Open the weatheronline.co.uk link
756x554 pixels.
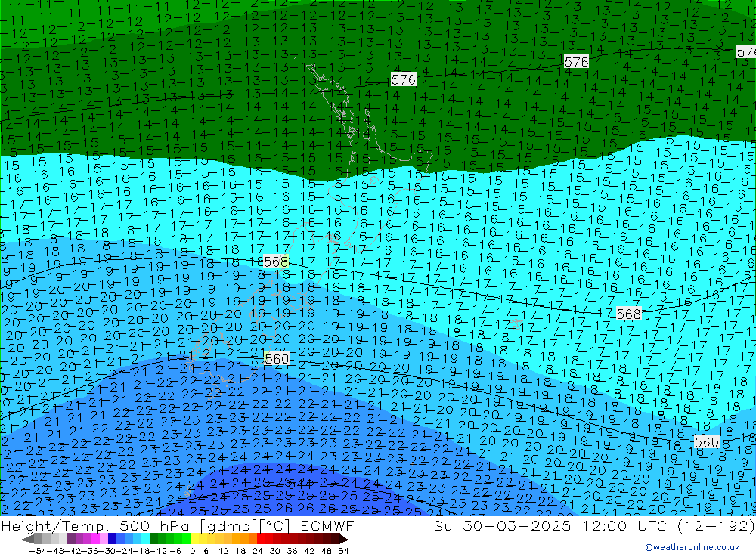click(692, 547)
